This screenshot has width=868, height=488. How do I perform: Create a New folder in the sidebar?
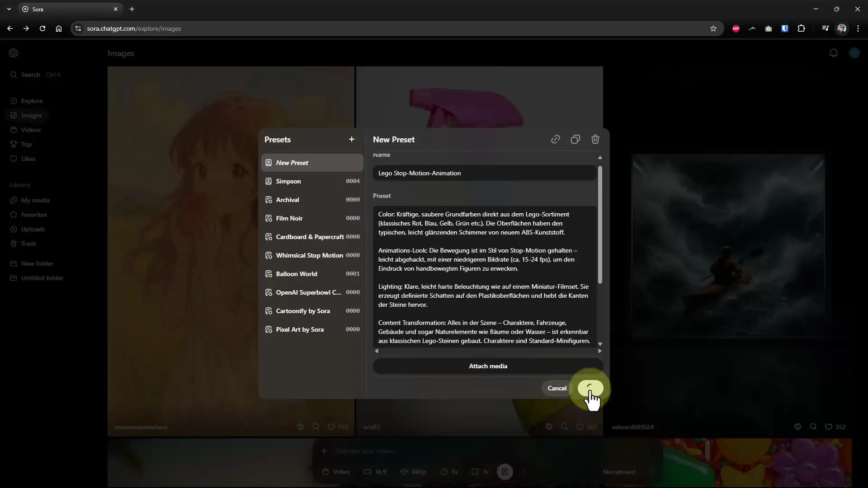click(x=32, y=263)
